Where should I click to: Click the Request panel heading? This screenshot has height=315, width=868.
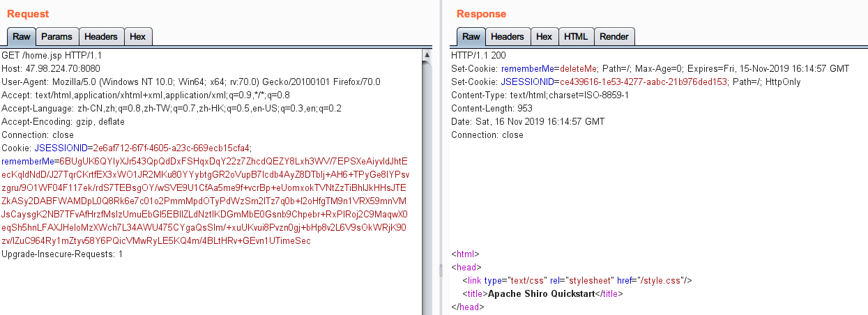tap(28, 14)
